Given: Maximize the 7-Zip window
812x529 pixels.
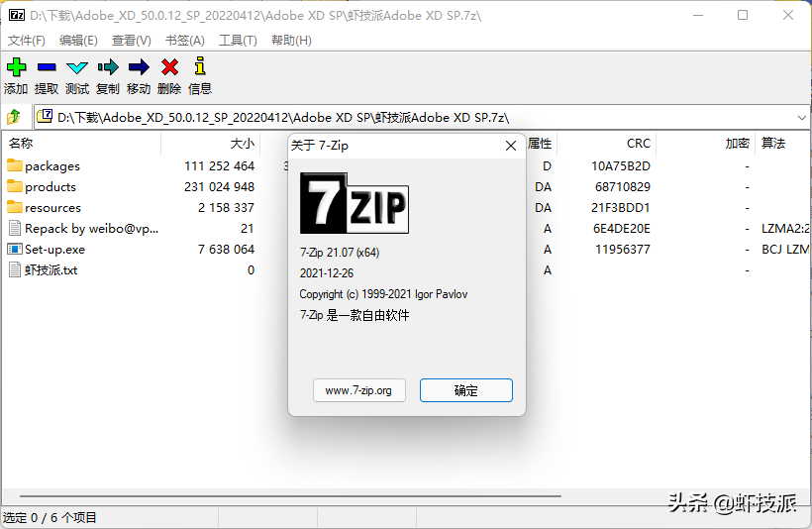Looking at the screenshot, I should coord(743,15).
